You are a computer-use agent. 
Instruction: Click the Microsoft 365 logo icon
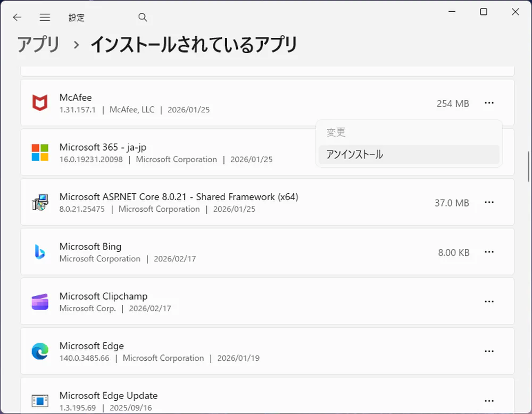click(x=40, y=152)
